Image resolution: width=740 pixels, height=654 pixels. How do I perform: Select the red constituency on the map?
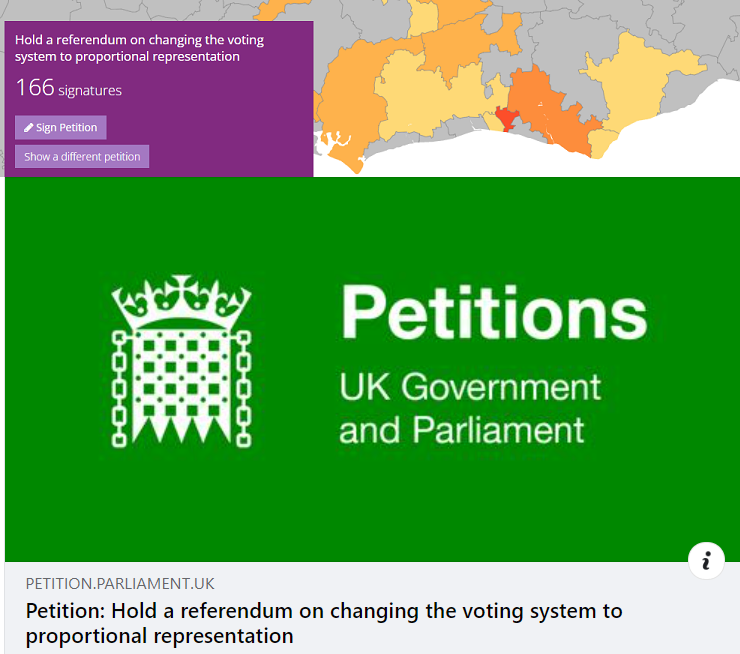point(505,118)
